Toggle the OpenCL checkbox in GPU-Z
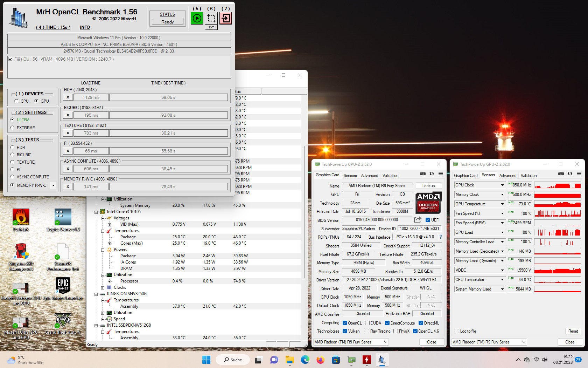Screen dimensions: 588x368 tap(345, 323)
